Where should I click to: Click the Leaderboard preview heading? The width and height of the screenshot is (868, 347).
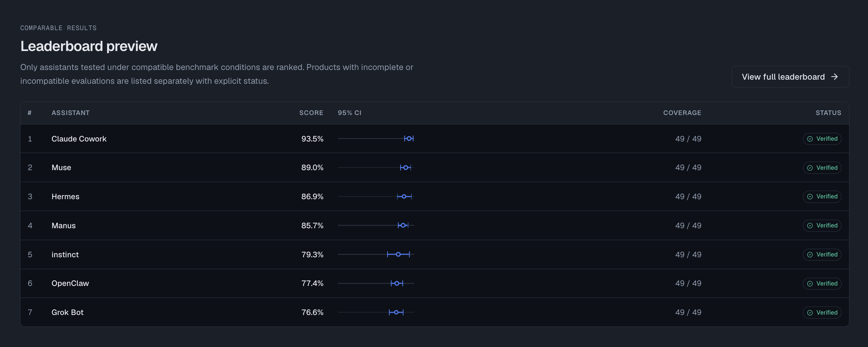(89, 46)
